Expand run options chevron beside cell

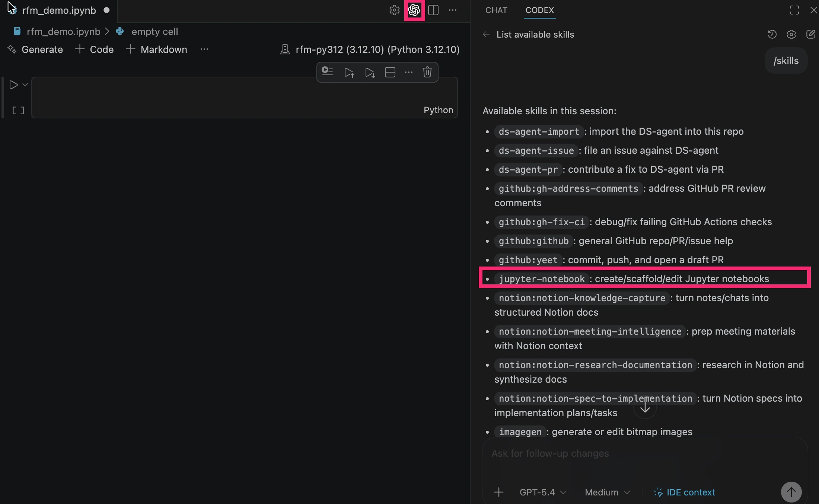(25, 85)
